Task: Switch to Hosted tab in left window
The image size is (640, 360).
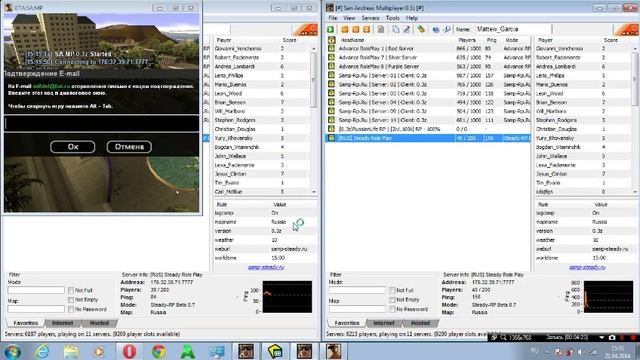Action: click(x=99, y=323)
